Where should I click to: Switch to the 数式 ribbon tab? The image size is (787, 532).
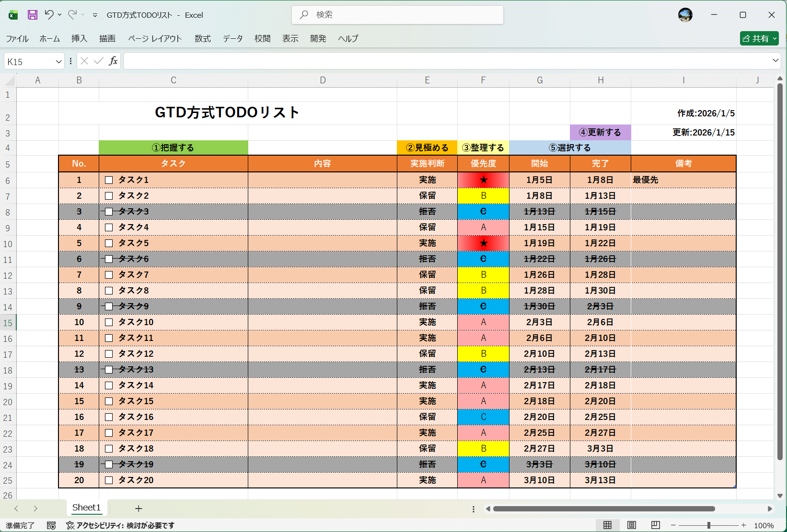tap(202, 39)
